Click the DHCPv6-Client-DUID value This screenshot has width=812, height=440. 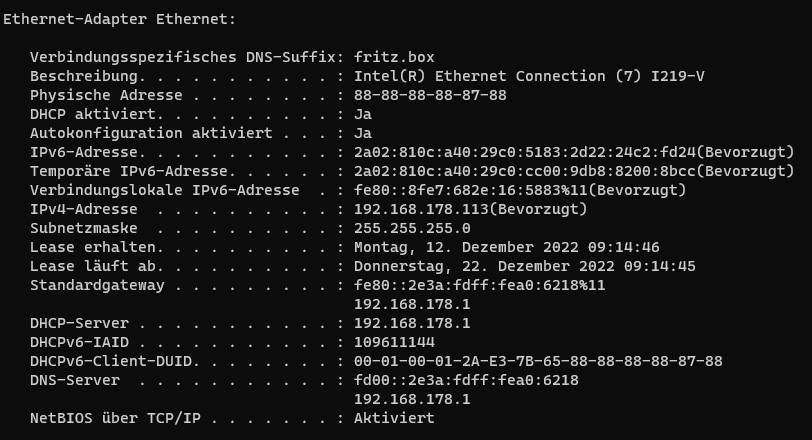point(538,361)
